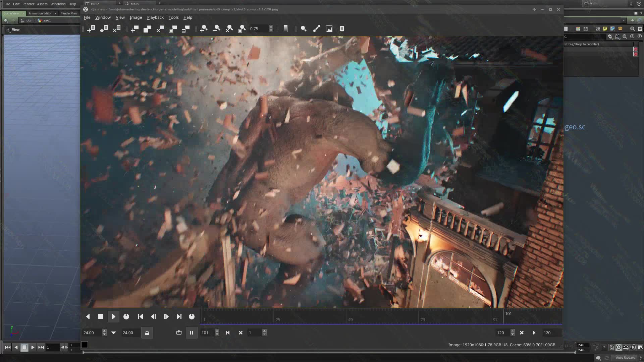644x362 pixels.
Task: Zoom out using the magnify-minus tool
Action: pos(216,29)
